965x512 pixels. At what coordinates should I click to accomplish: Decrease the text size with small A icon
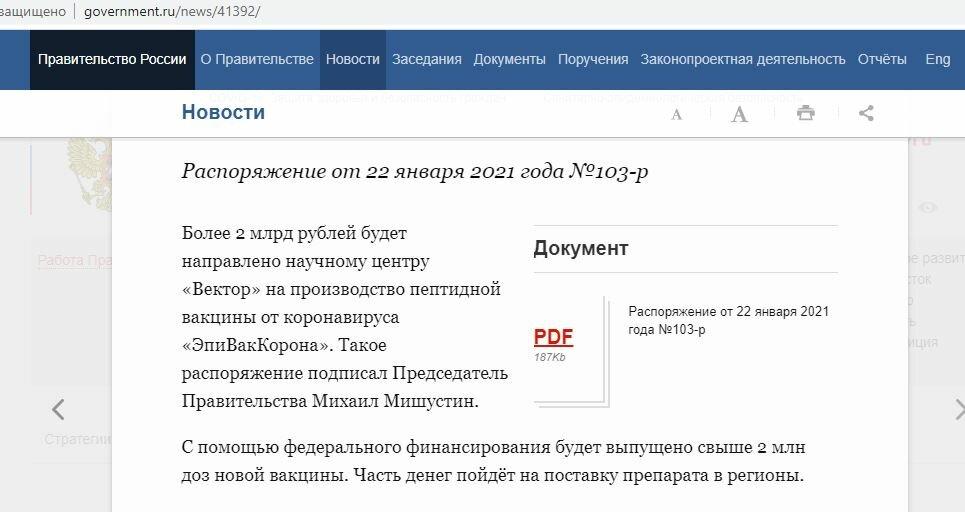(676, 114)
